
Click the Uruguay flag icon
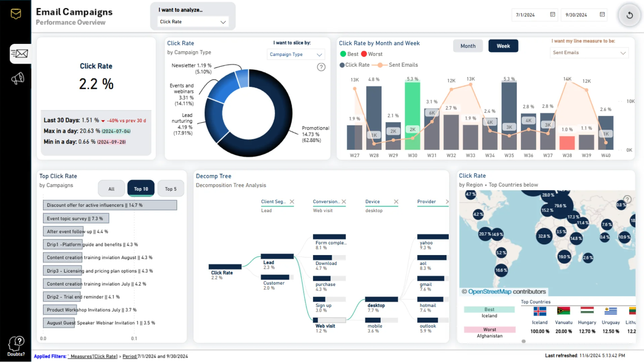click(x=611, y=311)
